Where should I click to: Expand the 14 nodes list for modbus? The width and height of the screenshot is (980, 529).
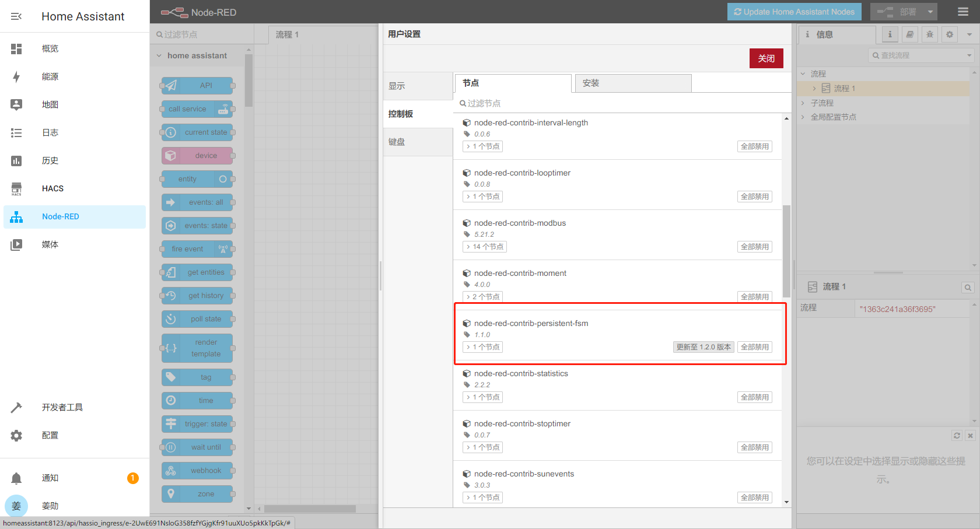(x=485, y=247)
